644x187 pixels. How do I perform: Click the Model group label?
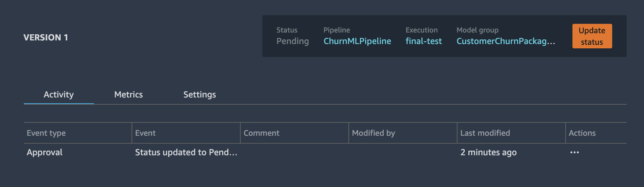point(477,30)
